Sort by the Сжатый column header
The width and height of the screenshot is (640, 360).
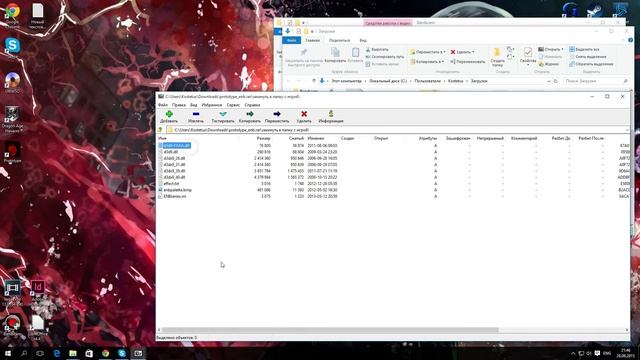(x=296, y=138)
